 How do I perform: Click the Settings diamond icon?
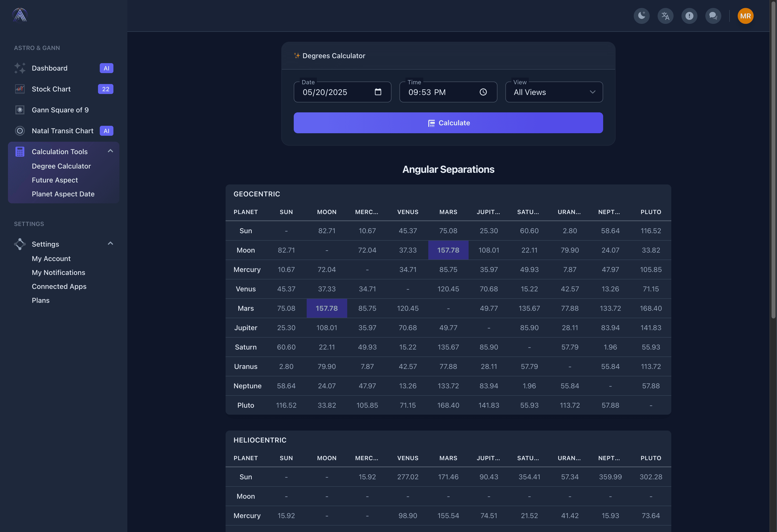point(20,244)
